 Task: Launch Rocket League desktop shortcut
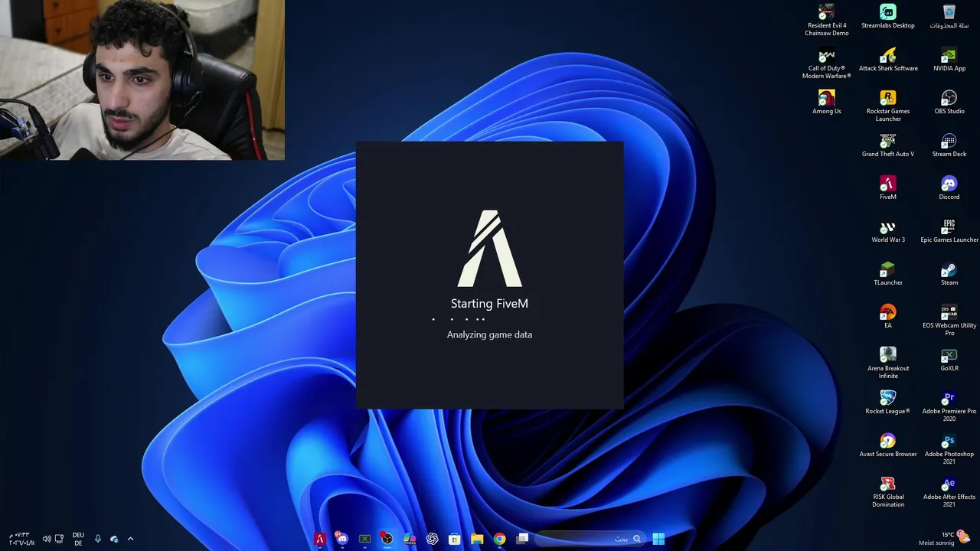(x=887, y=403)
